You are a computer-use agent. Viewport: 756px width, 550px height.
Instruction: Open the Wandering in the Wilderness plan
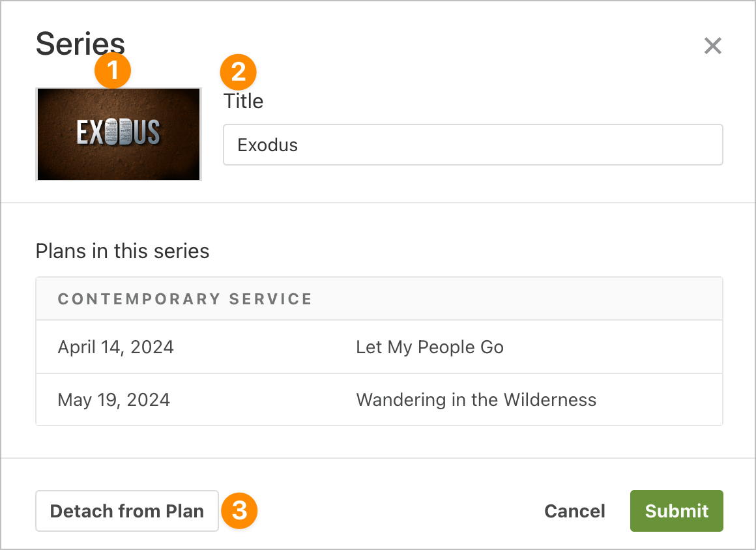click(x=476, y=399)
